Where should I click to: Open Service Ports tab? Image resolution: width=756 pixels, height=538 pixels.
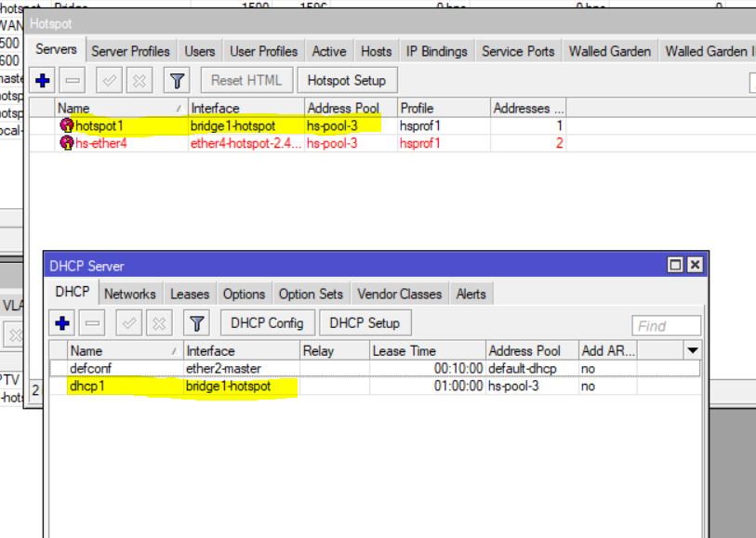click(x=518, y=51)
